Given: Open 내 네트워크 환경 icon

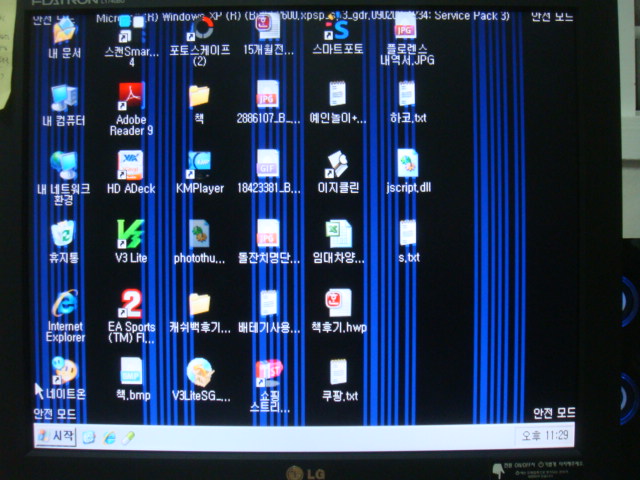Looking at the screenshot, I should [x=64, y=167].
